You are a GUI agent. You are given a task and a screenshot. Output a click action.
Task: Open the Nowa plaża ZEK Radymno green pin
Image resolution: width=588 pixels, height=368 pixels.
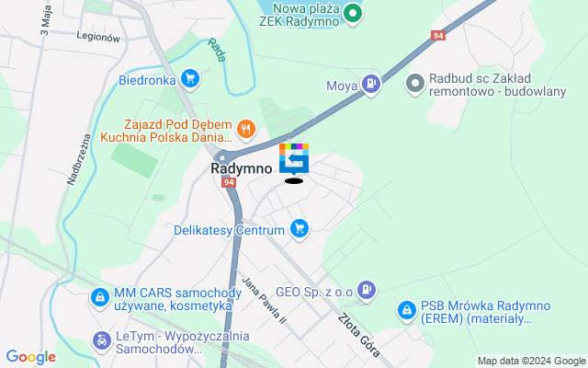point(353,15)
